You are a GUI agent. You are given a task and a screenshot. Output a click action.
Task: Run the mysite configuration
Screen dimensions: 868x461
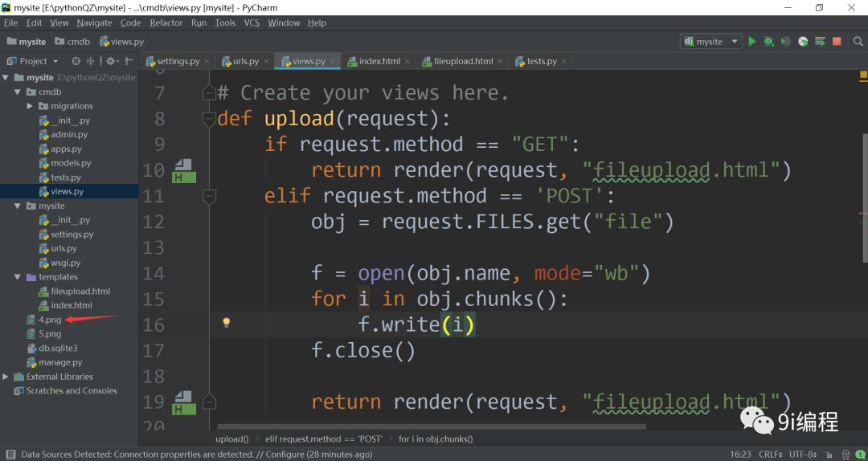751,42
